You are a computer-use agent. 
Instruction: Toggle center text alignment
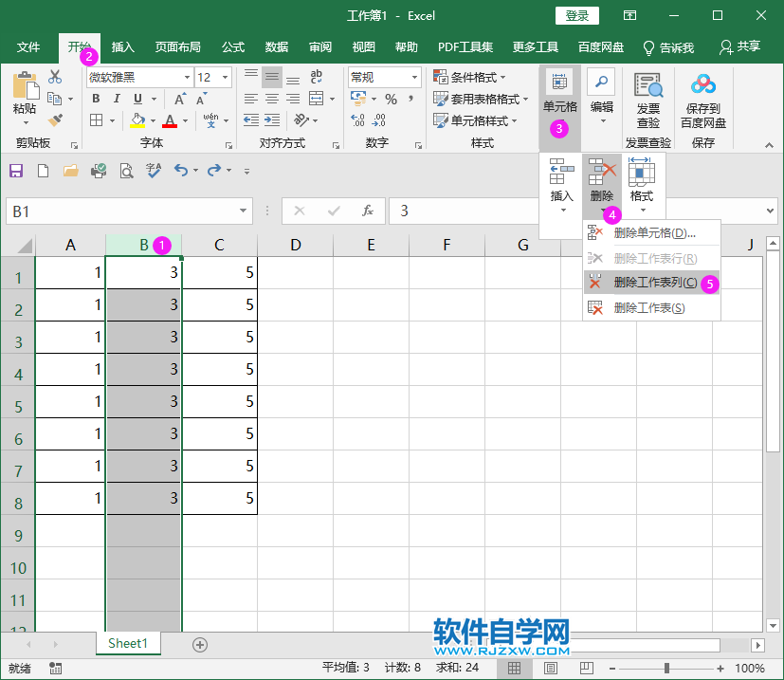point(270,99)
